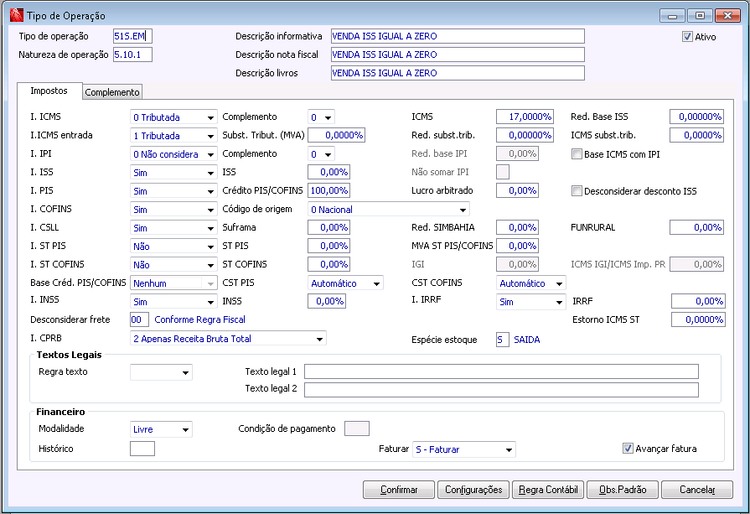The height and width of the screenshot is (514, 750).
Task: Click the Texto legal 1 field
Action: (501, 372)
